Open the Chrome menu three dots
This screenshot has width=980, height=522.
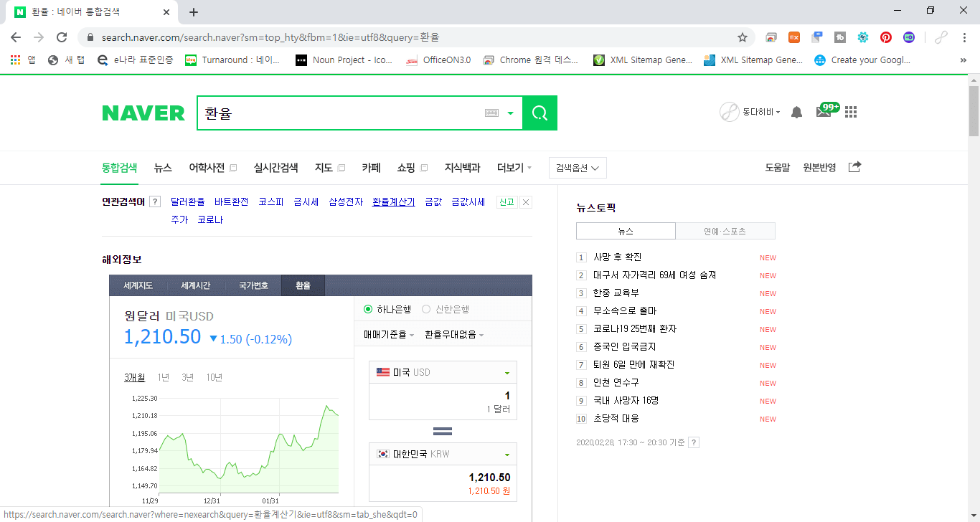[964, 37]
